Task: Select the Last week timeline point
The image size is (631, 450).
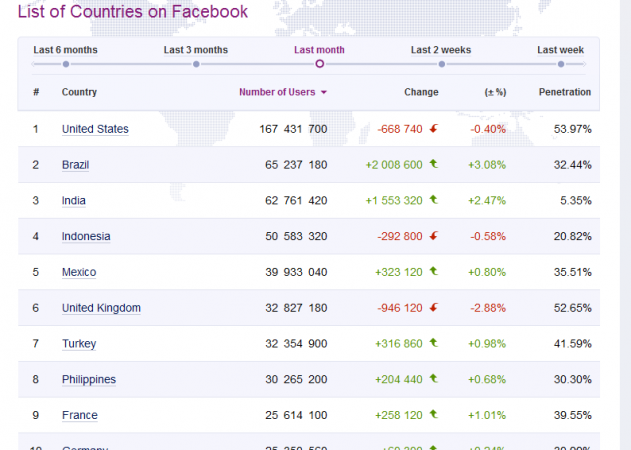Action: click(x=561, y=64)
